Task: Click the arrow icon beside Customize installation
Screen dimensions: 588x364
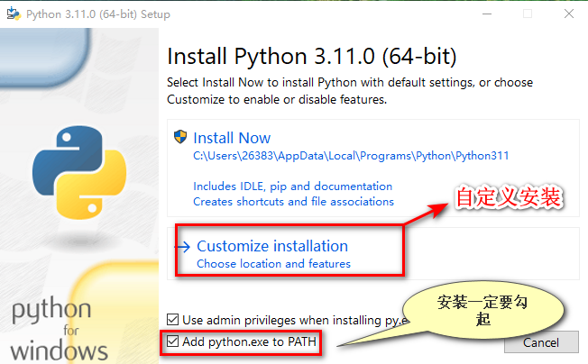Action: 183,247
